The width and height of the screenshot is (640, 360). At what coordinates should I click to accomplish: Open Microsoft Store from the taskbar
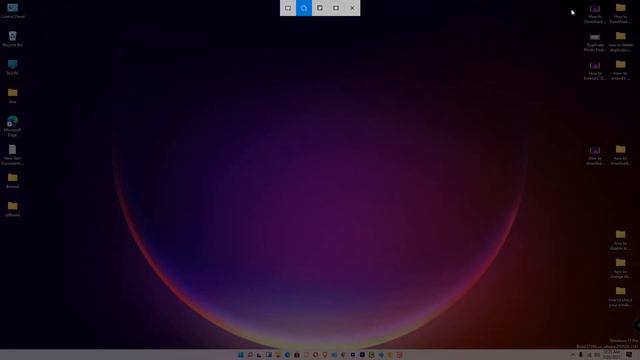pyautogui.click(x=297, y=355)
